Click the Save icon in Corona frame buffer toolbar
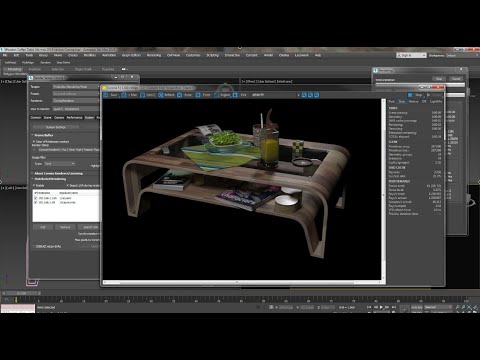Viewport: 480px width, 360px height. (106, 95)
